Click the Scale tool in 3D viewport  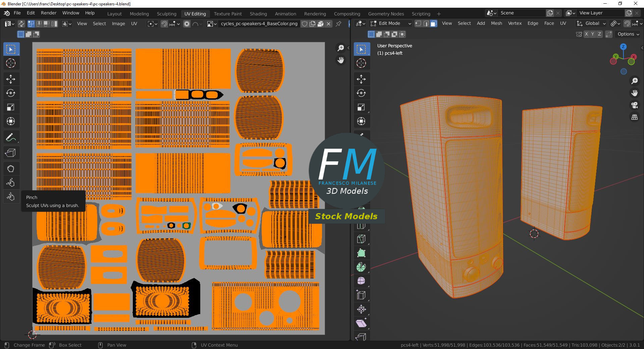click(x=361, y=107)
